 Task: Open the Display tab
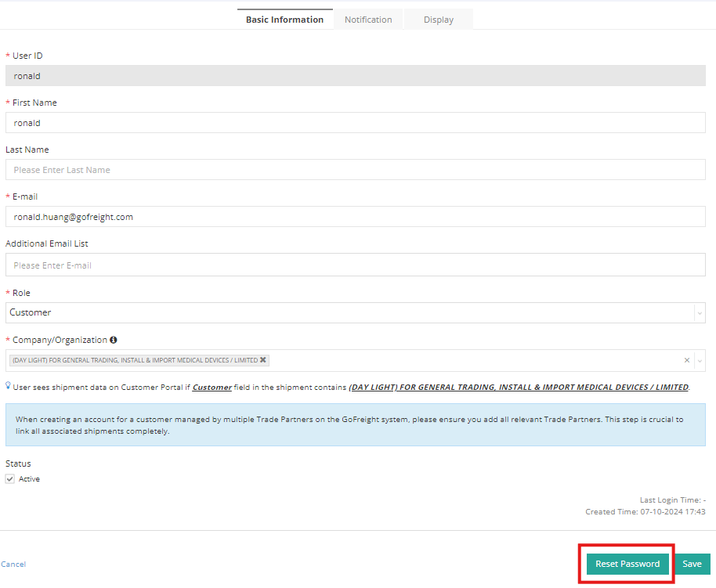pyautogui.click(x=439, y=20)
